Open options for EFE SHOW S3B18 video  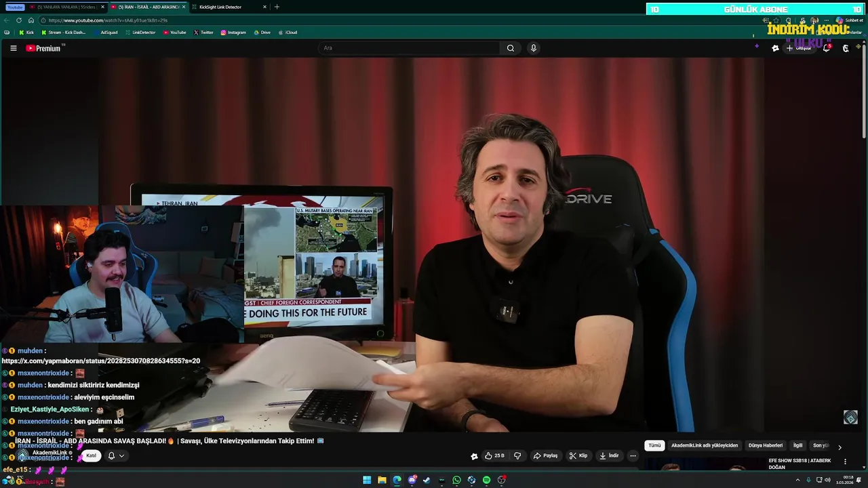tap(845, 462)
